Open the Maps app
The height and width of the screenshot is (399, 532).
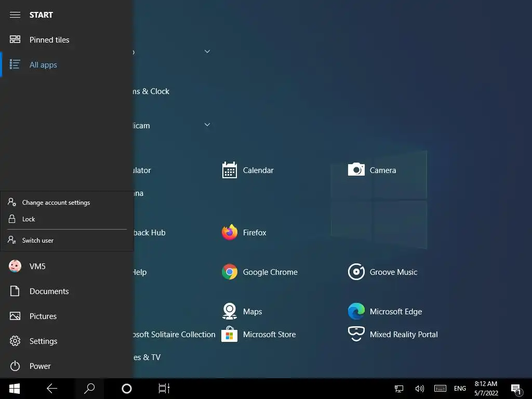point(242,312)
